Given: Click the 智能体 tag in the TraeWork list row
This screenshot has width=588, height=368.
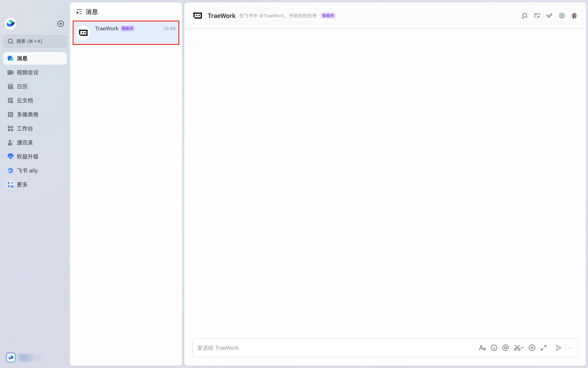Looking at the screenshot, I should (128, 28).
